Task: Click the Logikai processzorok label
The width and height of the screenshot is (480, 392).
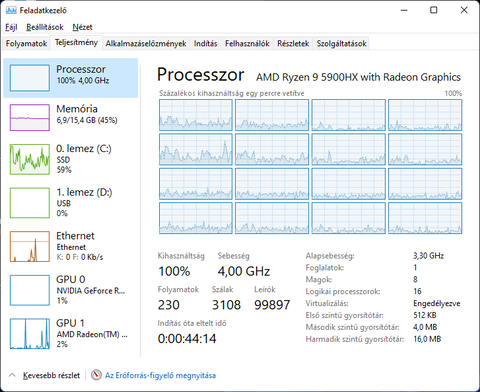Action: [x=343, y=291]
